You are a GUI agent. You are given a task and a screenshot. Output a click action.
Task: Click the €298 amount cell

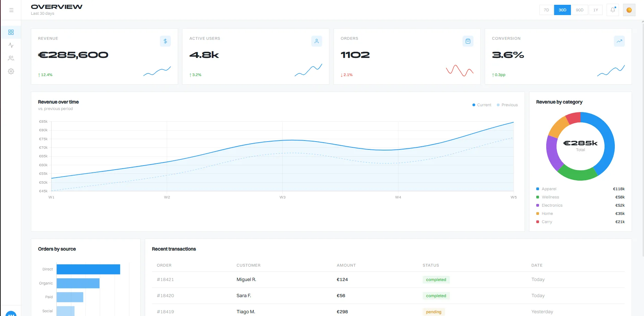point(342,312)
